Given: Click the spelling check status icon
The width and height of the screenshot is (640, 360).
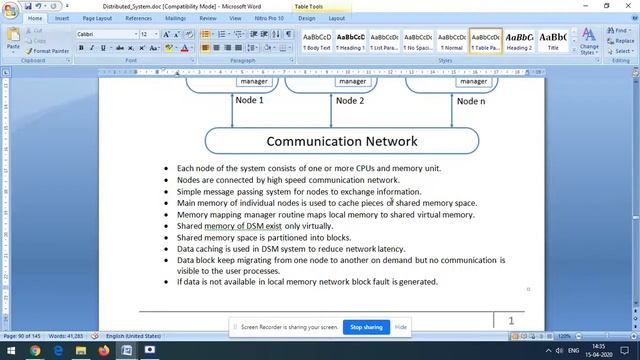Looking at the screenshot, I should (95, 336).
